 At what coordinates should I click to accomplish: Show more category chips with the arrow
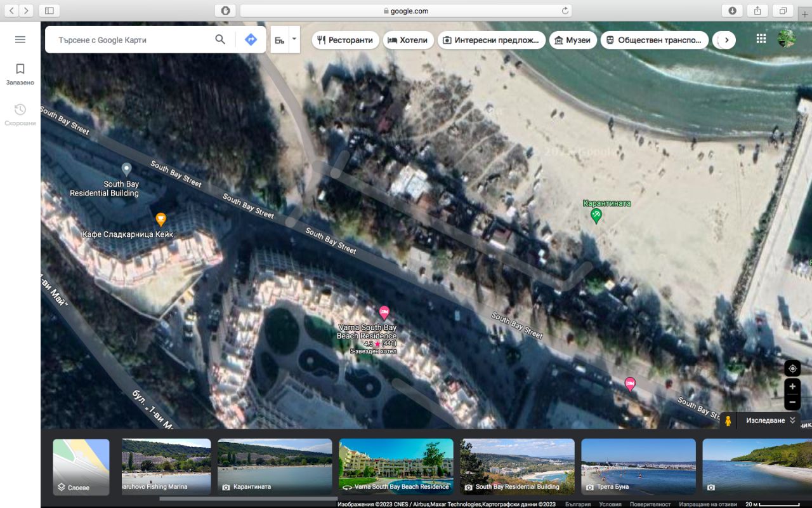[726, 40]
